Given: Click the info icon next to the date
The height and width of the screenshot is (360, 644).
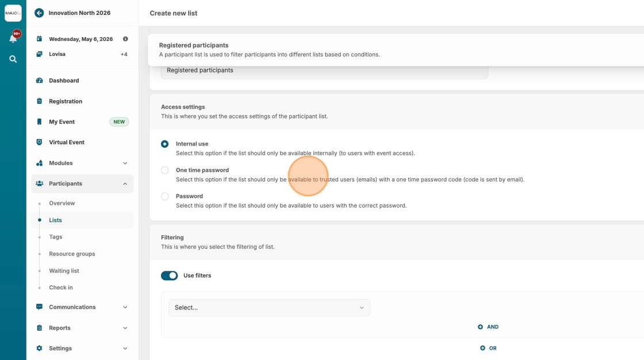Looking at the screenshot, I should coord(125,39).
